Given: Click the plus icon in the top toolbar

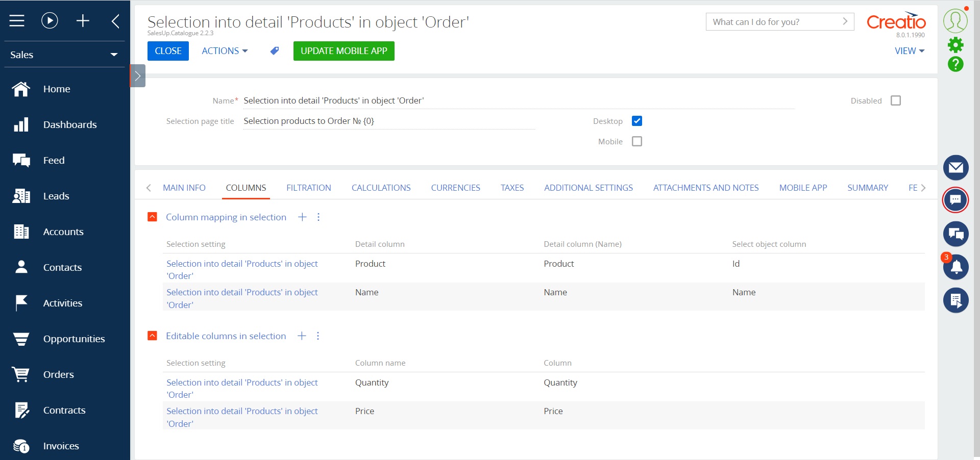Looking at the screenshot, I should click(83, 21).
